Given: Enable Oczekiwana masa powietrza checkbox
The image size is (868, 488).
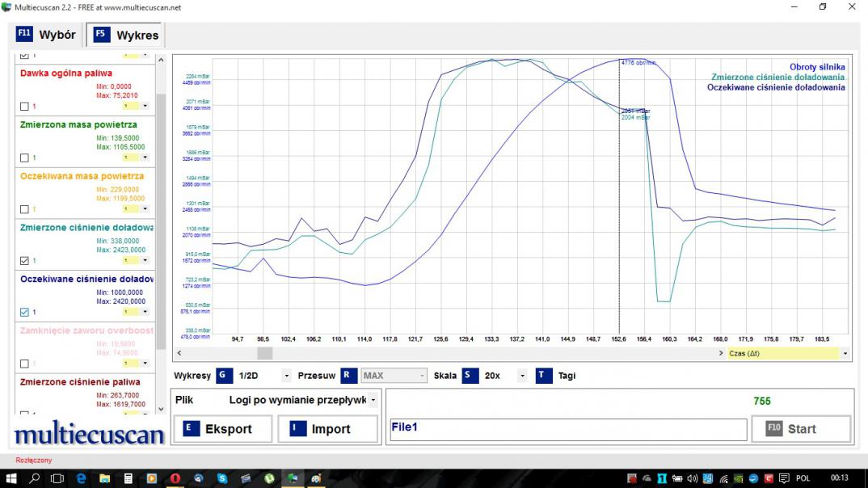Looking at the screenshot, I should tap(24, 209).
